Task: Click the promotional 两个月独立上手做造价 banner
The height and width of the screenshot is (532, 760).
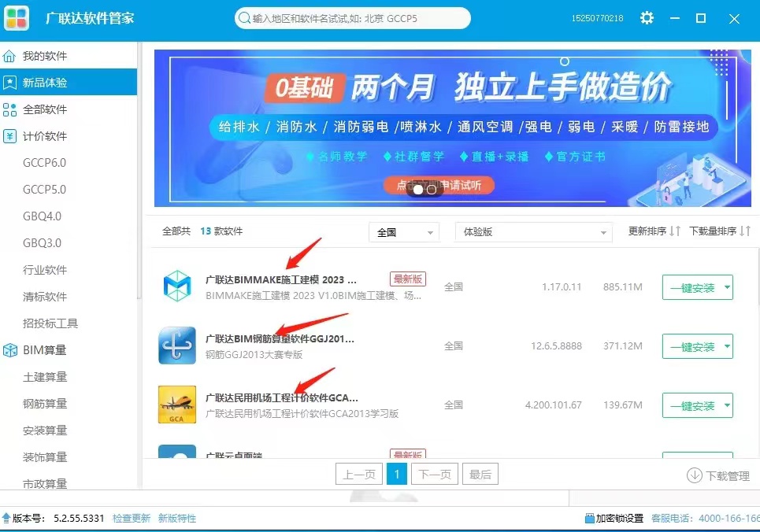Action: (x=453, y=128)
